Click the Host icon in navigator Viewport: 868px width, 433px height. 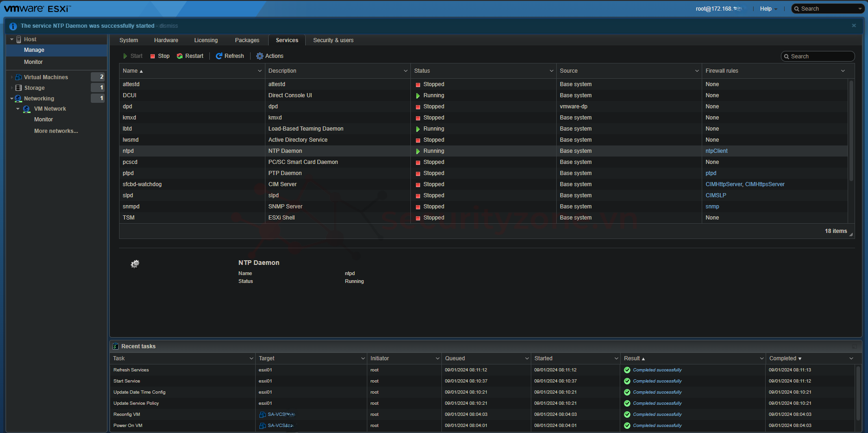(19, 39)
